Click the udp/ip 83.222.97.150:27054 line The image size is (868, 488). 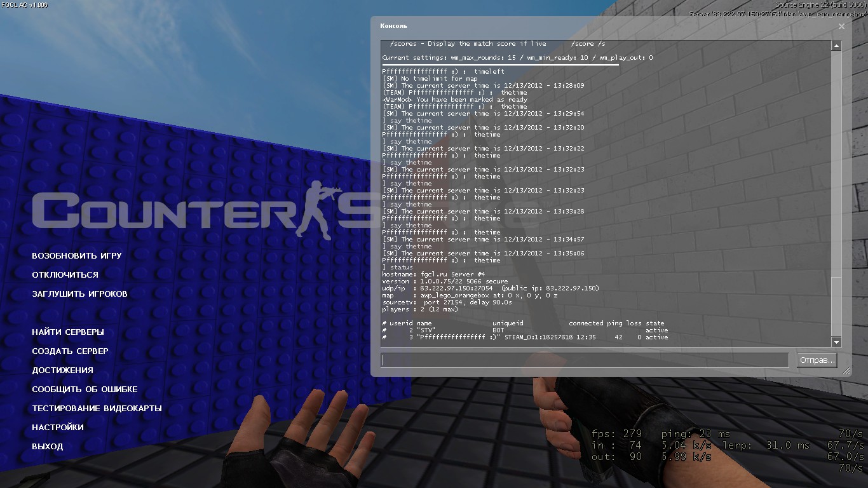tap(491, 288)
